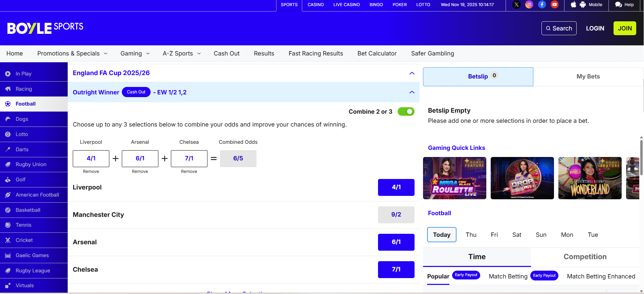Viewport: 644px width, 294px height.
Task: Open Help chat bubble icon
Action: click(x=619, y=5)
